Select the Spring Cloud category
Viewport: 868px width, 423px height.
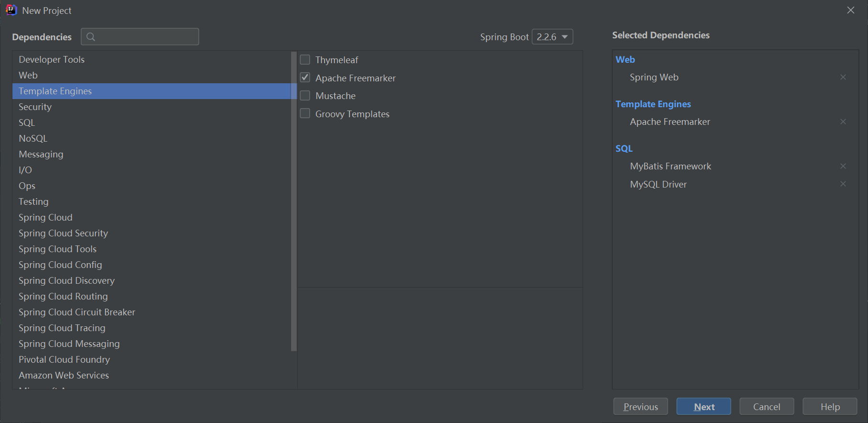[152, 217]
